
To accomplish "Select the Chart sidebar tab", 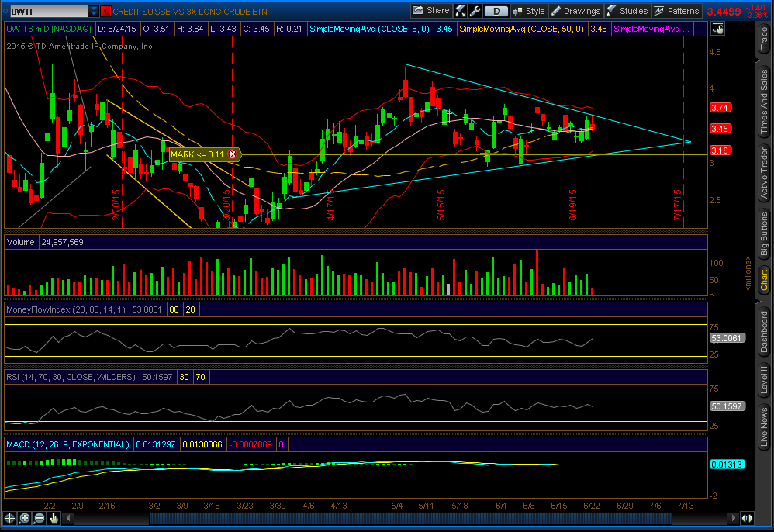I will [764, 280].
